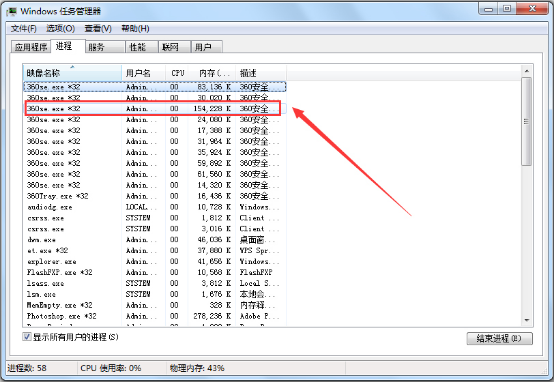Select the 360se.exe row using 83,136 K
This screenshot has height=382, width=554.
click(x=155, y=87)
